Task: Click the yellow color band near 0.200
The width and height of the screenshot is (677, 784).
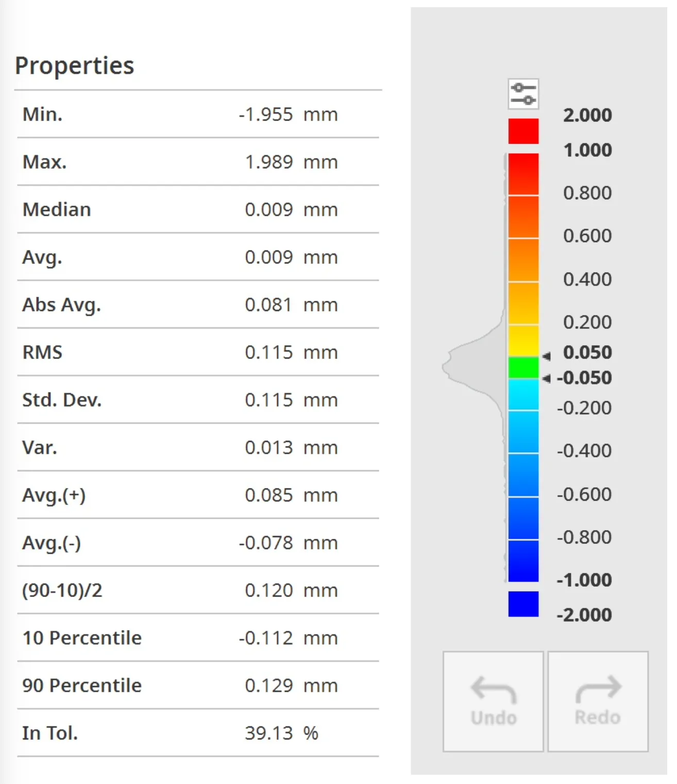Action: click(x=523, y=340)
